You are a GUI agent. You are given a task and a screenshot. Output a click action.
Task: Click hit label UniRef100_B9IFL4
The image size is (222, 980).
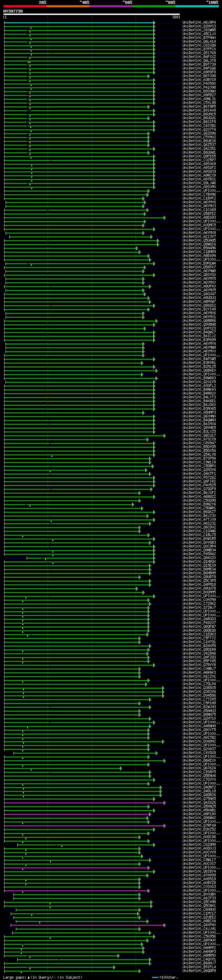click(199, 967)
